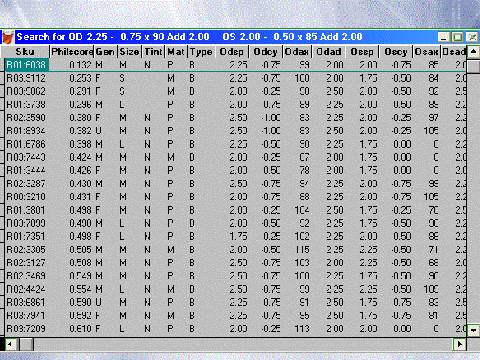Click the Odcy column header
This screenshot has width=480, height=360.
266,52
